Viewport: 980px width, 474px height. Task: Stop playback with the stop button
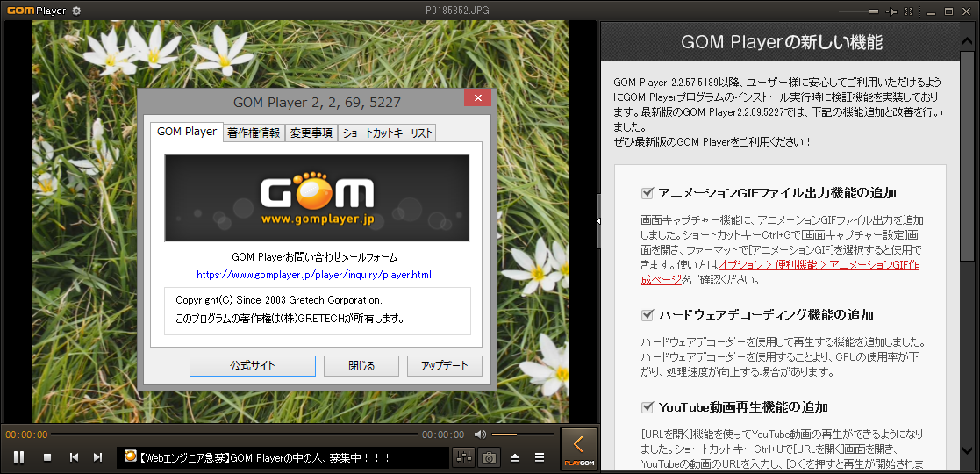pyautogui.click(x=46, y=457)
